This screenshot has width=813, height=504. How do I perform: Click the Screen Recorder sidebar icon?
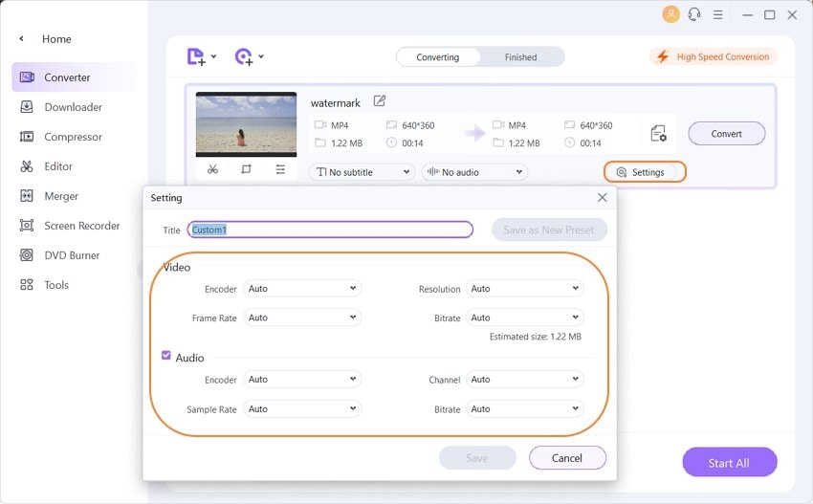[x=27, y=226]
